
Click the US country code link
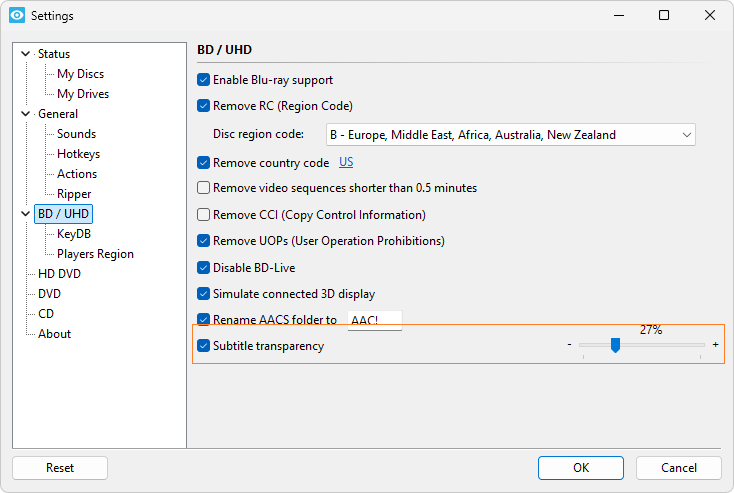346,162
